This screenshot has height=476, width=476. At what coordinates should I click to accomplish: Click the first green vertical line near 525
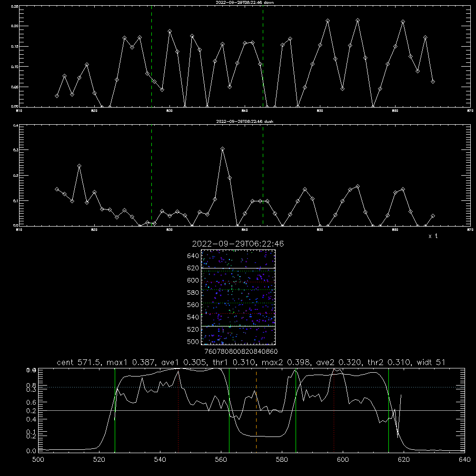pos(115,410)
